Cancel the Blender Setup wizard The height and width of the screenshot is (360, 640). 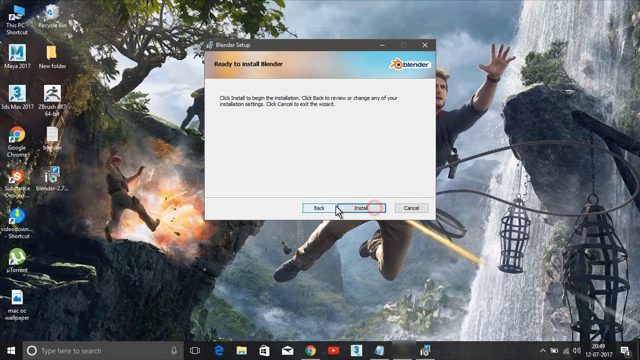[x=411, y=208]
